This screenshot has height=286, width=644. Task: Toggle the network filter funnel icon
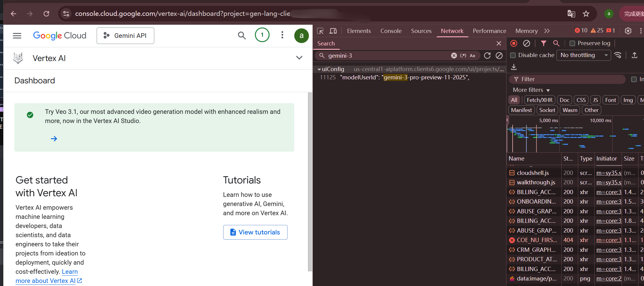(x=543, y=43)
